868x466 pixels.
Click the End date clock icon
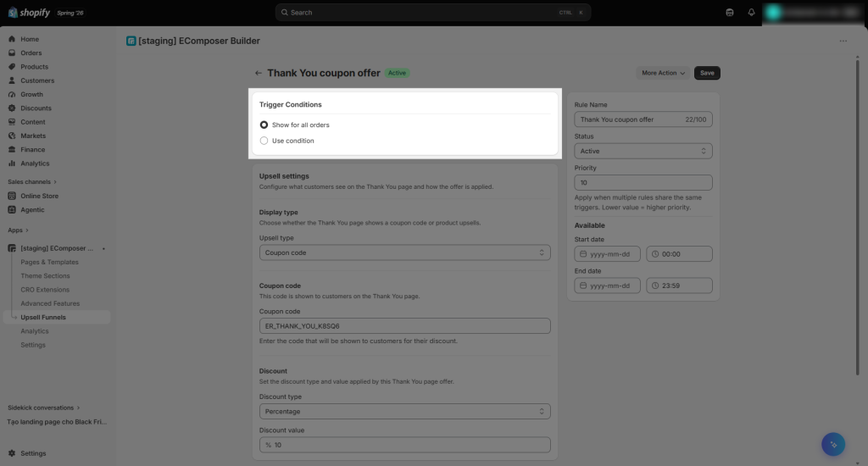655,286
